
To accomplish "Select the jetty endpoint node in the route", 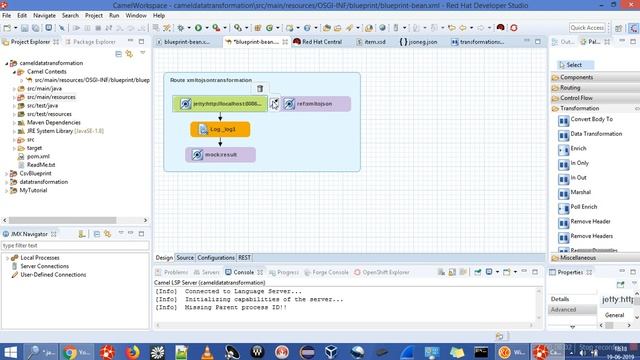I will [220, 104].
